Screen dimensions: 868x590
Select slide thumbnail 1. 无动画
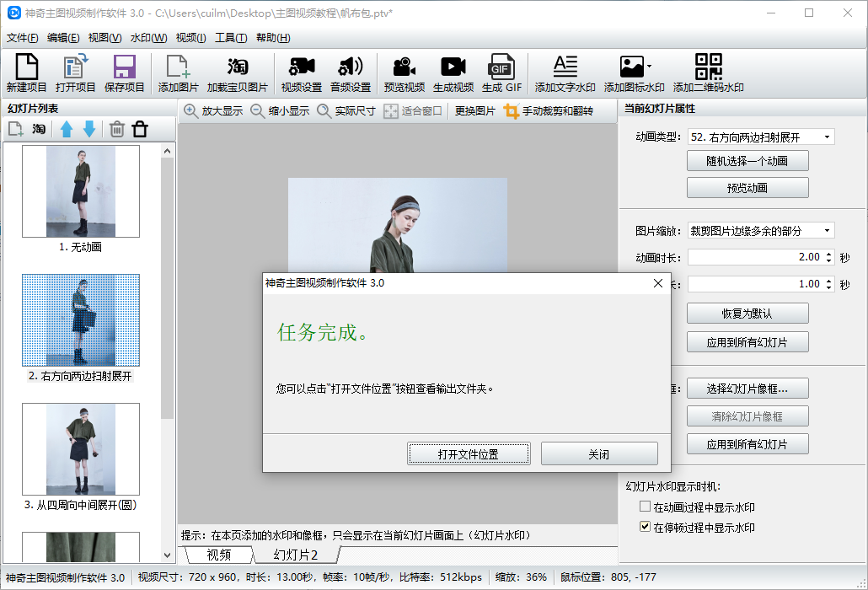click(x=81, y=191)
